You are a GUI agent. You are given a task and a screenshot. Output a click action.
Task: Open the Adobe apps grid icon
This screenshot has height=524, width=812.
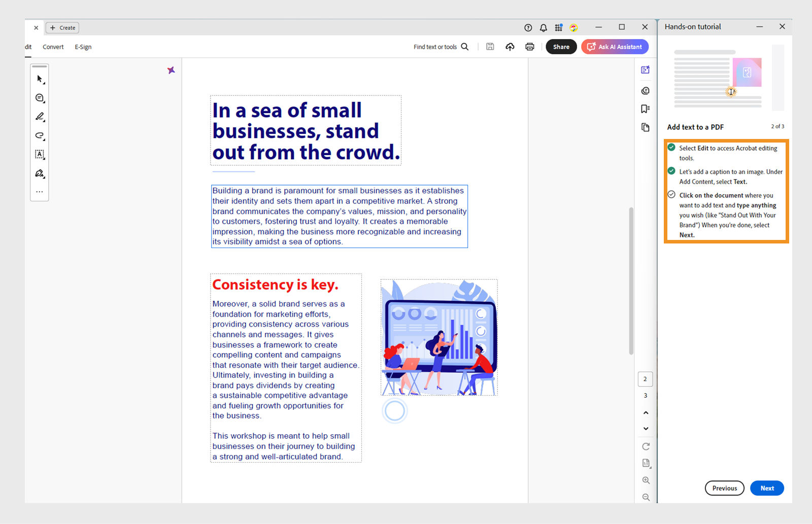pyautogui.click(x=558, y=27)
